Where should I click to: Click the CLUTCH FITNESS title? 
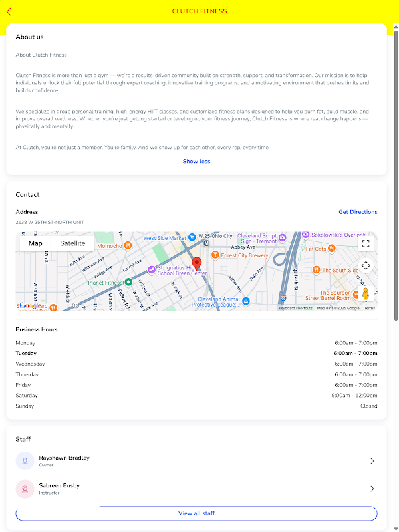point(199,11)
